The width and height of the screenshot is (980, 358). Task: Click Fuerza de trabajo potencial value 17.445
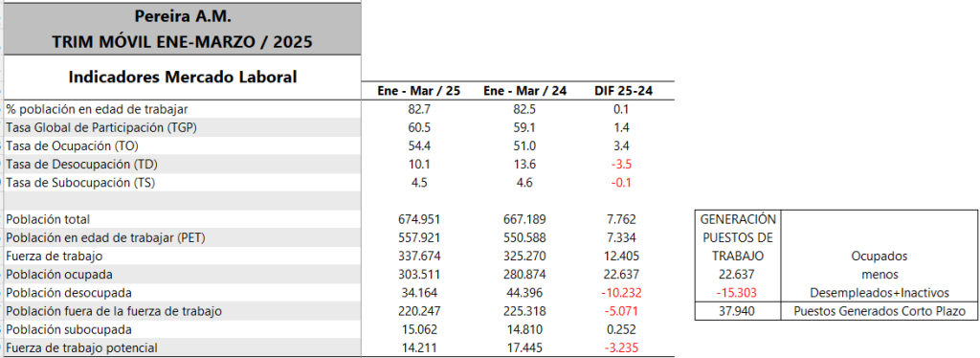tap(525, 347)
